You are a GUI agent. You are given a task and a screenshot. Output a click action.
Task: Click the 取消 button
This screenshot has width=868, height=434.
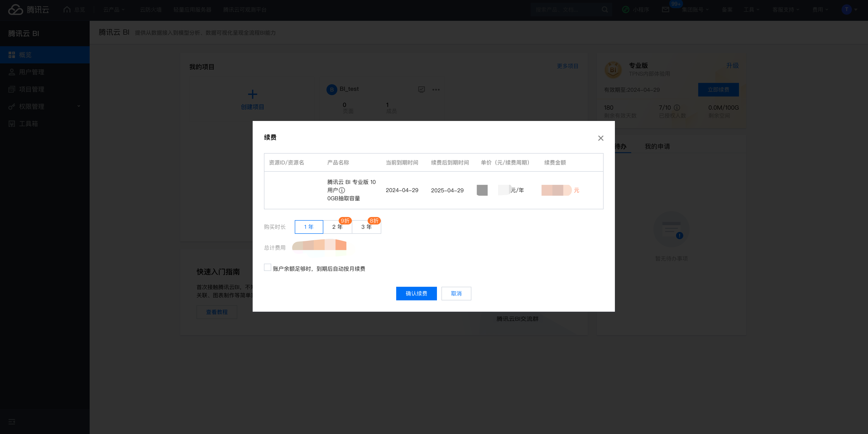coord(456,293)
